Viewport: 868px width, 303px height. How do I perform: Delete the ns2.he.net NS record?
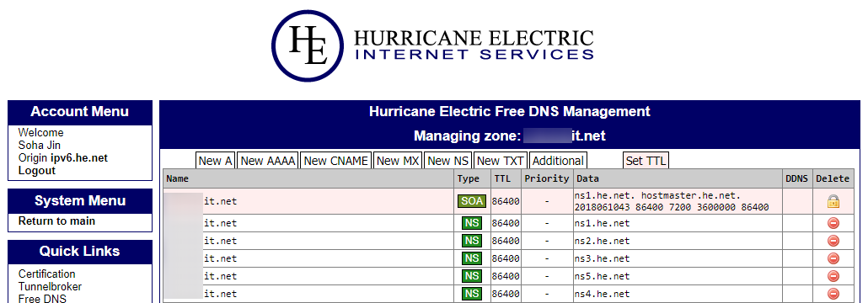tap(833, 241)
